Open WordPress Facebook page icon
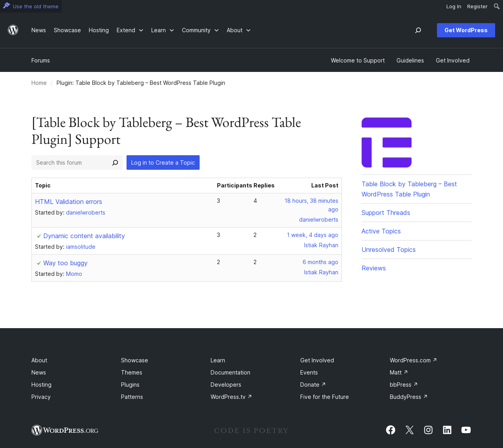 click(391, 430)
